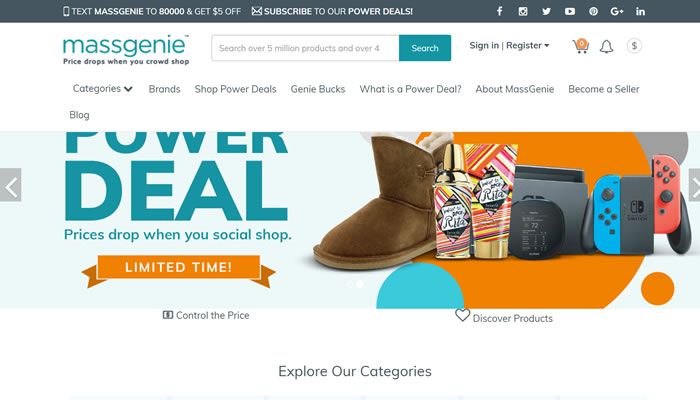Screen dimensions: 700x400
Task: Advance to the next banner slide
Action: (x=694, y=185)
